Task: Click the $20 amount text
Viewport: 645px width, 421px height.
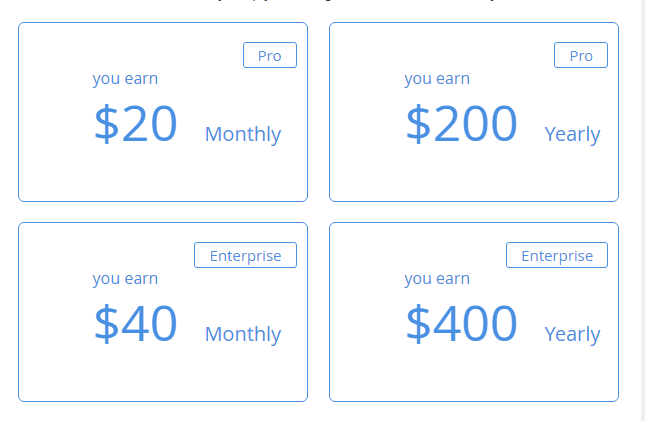Action: pyautogui.click(x=136, y=123)
